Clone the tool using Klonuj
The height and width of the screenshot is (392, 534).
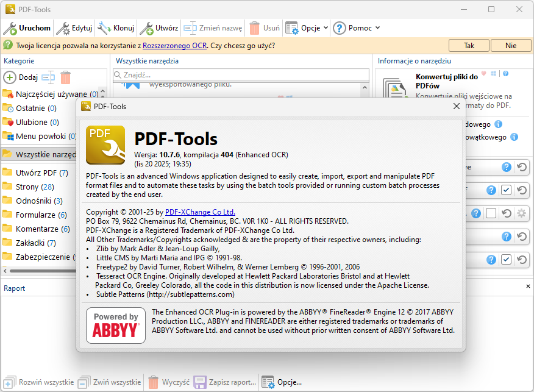[x=116, y=28]
